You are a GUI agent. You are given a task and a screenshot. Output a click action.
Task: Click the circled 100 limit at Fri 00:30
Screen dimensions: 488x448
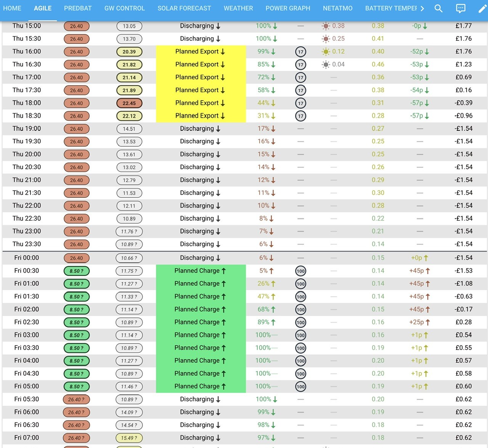[301, 271]
